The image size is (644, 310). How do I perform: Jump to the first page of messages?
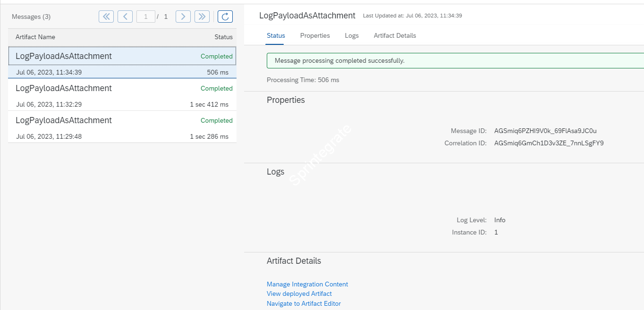[106, 16]
